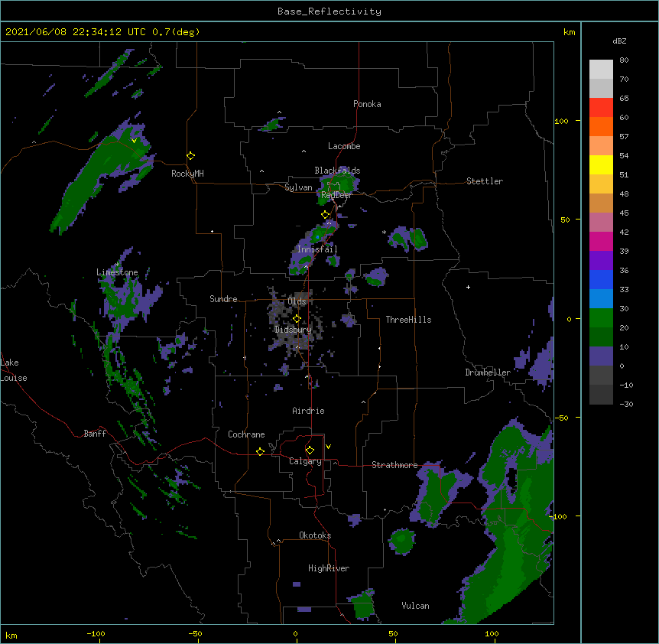Click the Olds city label
The image size is (659, 644).
click(x=297, y=301)
